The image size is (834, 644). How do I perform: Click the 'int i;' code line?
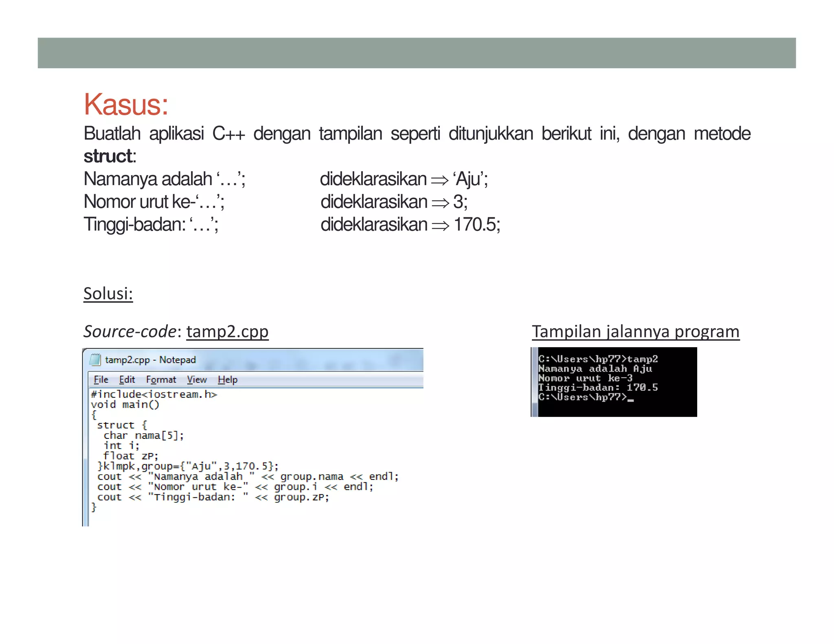click(121, 446)
